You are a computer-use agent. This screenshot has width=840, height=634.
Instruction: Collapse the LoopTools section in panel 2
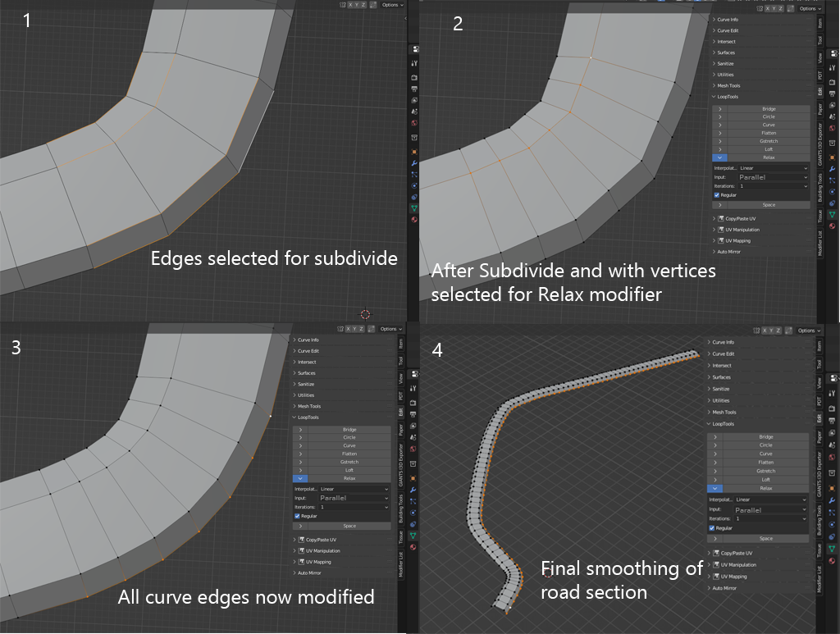728,97
